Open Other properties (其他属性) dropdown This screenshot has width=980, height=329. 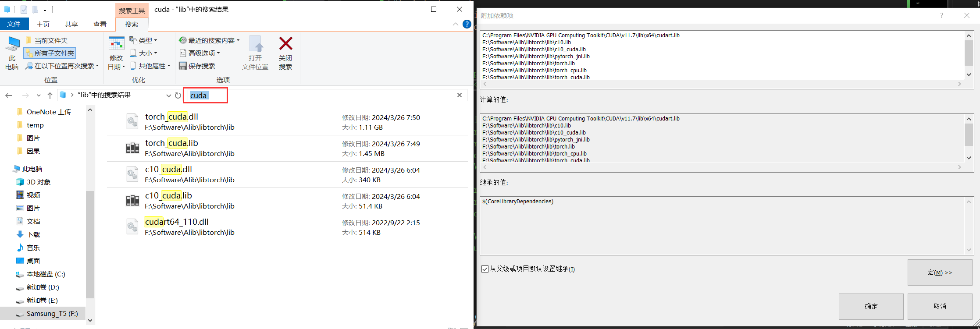[x=150, y=66]
